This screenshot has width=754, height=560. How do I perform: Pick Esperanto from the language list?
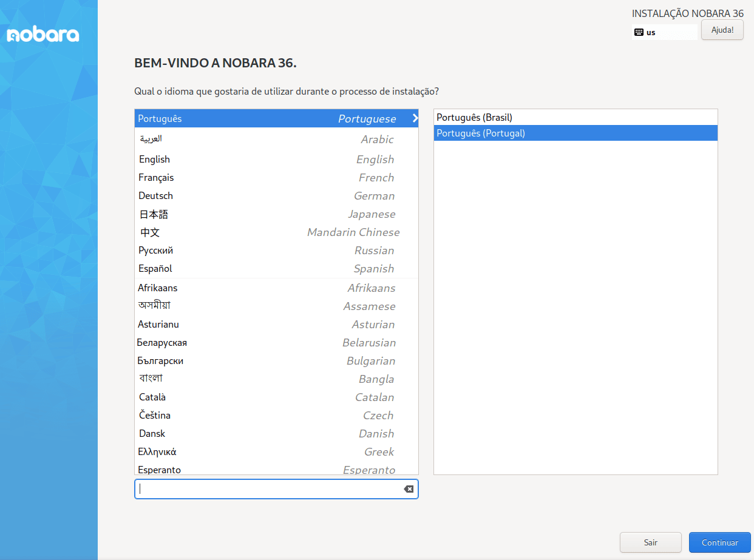(276, 468)
